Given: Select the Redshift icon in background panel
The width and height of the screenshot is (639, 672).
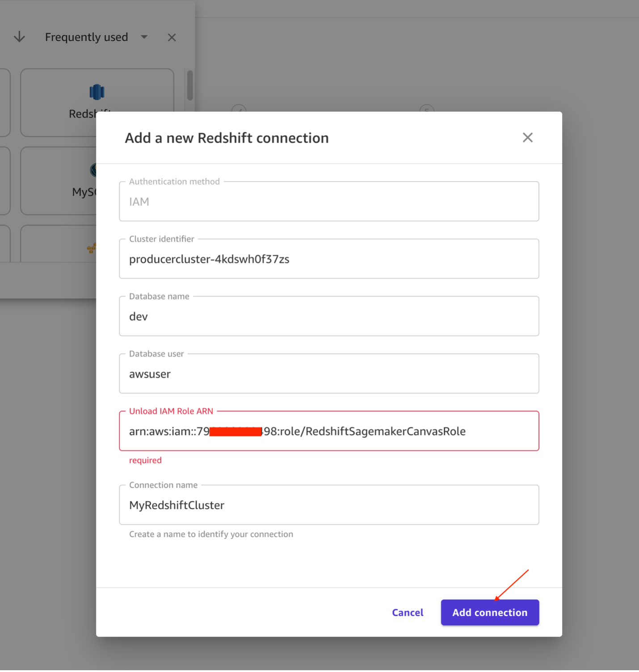Looking at the screenshot, I should (97, 92).
